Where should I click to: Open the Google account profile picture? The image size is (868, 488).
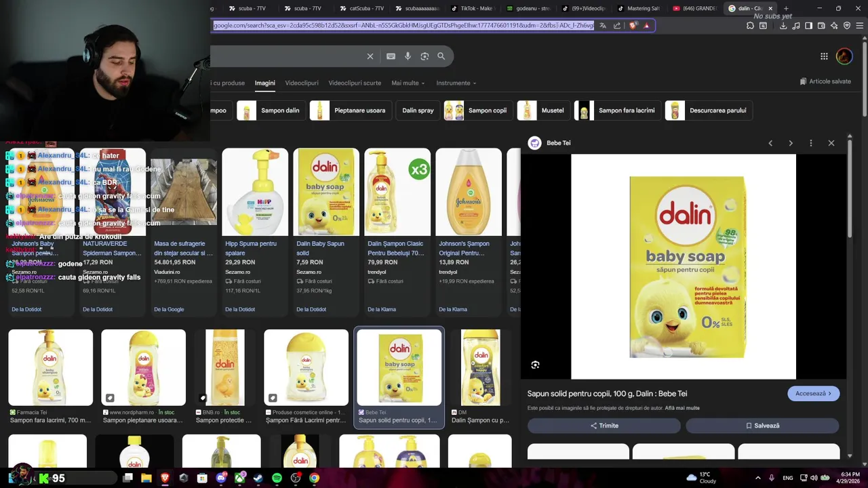pyautogui.click(x=844, y=56)
